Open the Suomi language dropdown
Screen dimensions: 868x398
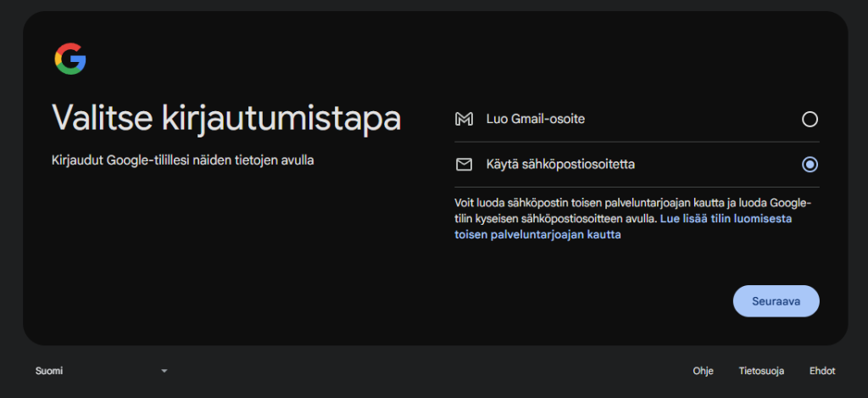(x=100, y=371)
